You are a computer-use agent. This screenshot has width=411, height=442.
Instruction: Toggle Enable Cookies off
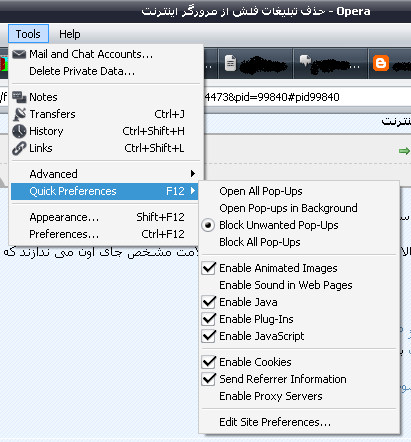209,362
